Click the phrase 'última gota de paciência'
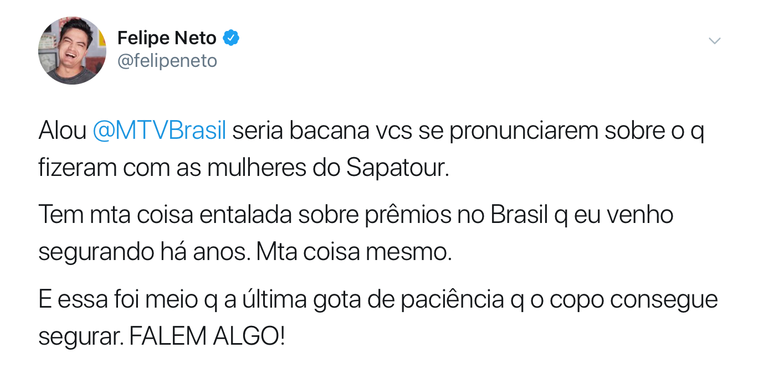 (374, 301)
